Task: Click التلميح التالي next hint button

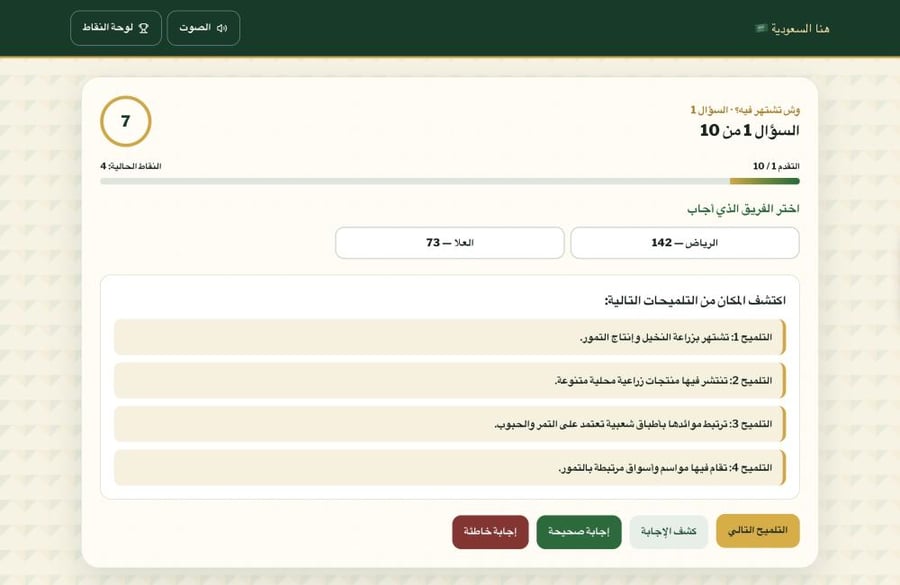Action: coord(758,530)
